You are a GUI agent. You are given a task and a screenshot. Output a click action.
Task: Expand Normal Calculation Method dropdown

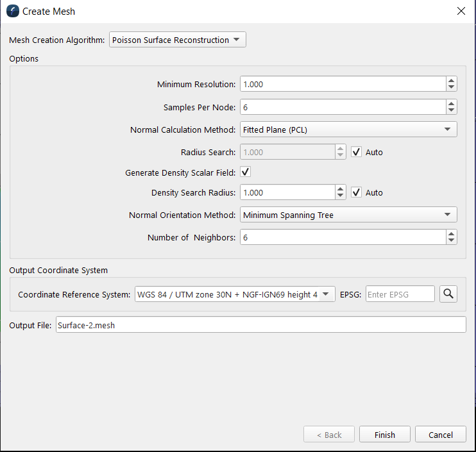[x=348, y=130]
